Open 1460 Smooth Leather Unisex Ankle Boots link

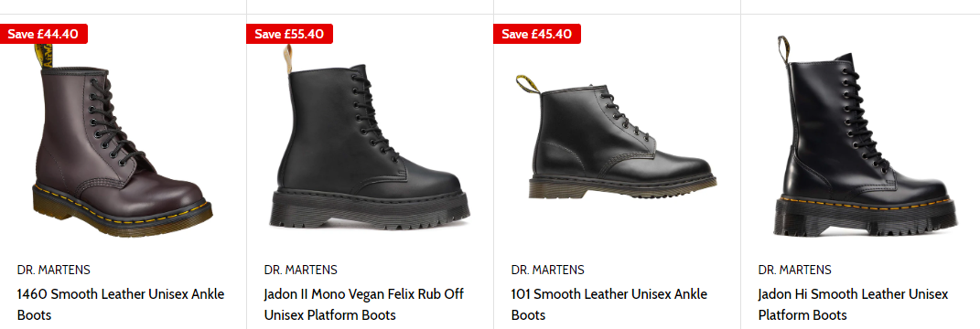pos(121,304)
